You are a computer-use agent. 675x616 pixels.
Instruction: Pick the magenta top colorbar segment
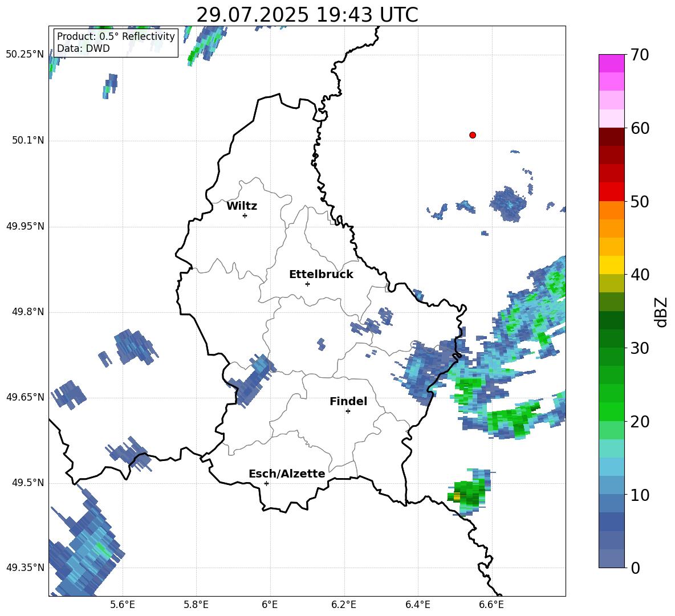pyautogui.click(x=611, y=63)
